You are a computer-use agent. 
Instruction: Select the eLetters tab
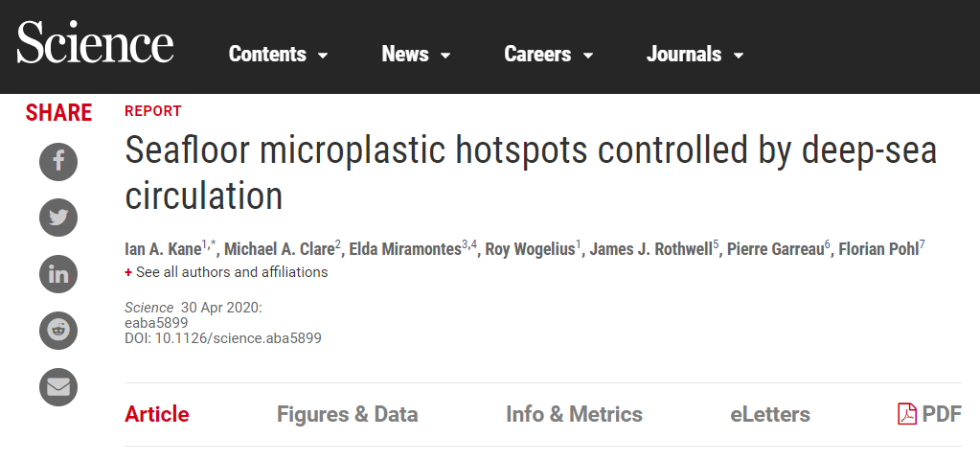click(769, 414)
